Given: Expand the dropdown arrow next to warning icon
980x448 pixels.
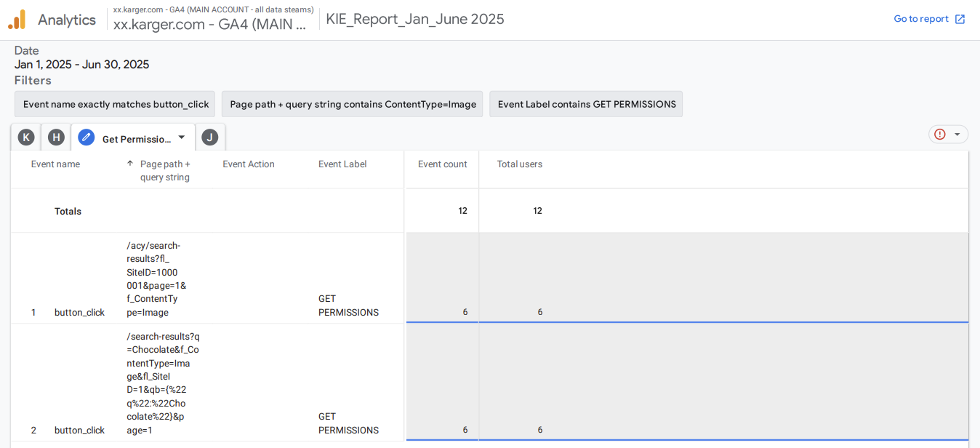Looking at the screenshot, I should click(x=957, y=135).
